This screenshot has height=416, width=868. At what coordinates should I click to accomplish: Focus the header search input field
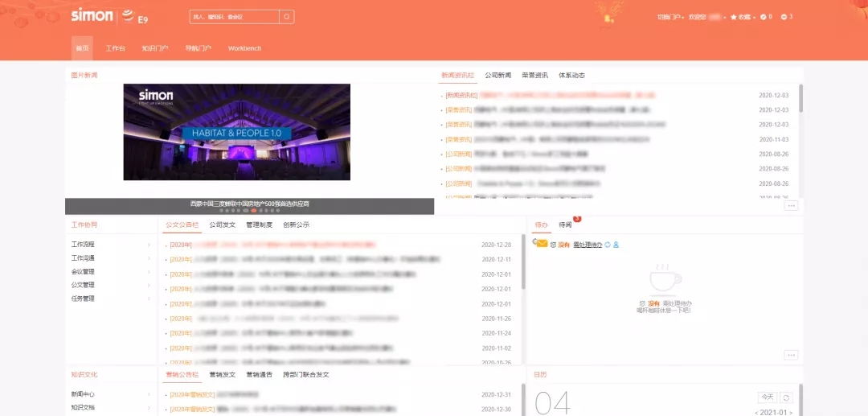tap(234, 17)
